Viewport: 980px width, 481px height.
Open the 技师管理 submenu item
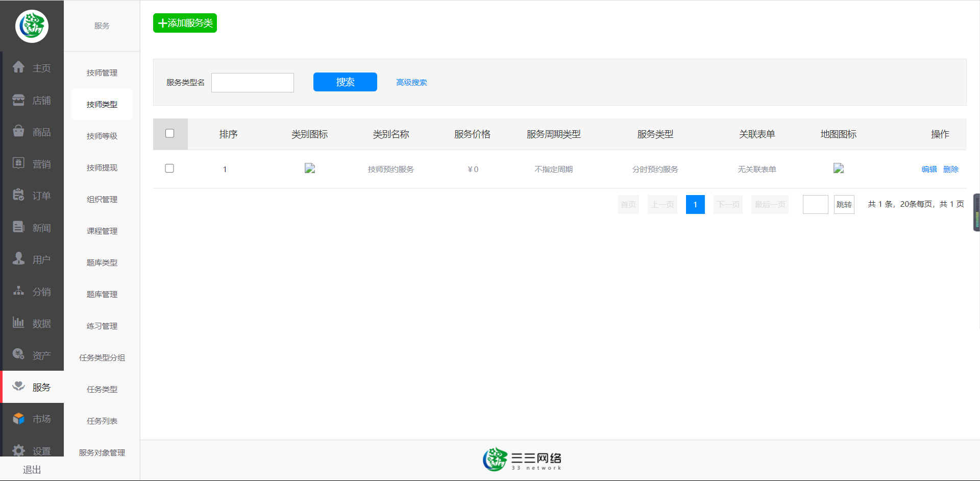tap(102, 73)
